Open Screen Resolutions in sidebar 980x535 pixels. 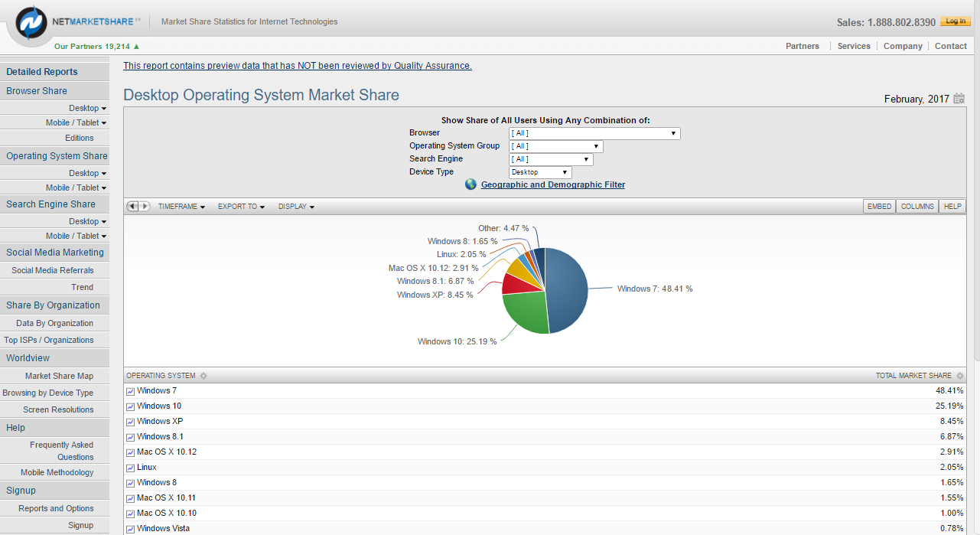[58, 409]
